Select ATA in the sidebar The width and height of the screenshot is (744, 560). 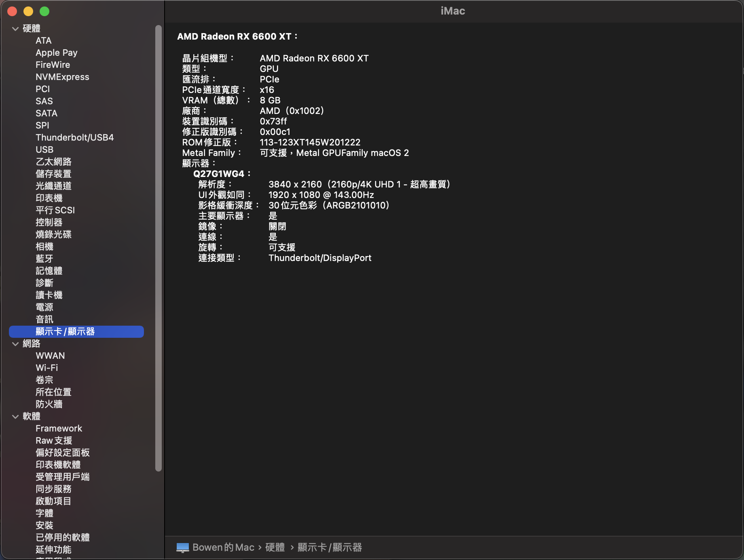point(44,41)
